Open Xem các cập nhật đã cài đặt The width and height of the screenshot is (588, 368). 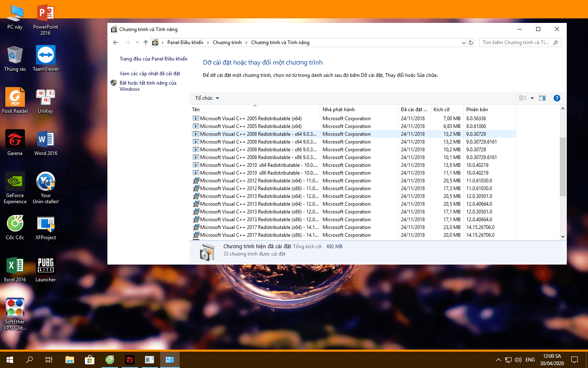pos(150,74)
